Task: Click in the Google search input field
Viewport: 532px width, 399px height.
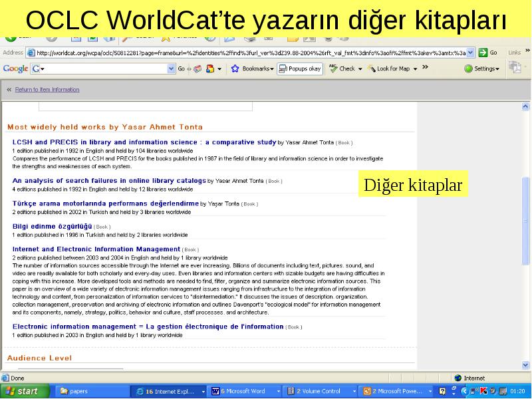Action: 106,68
